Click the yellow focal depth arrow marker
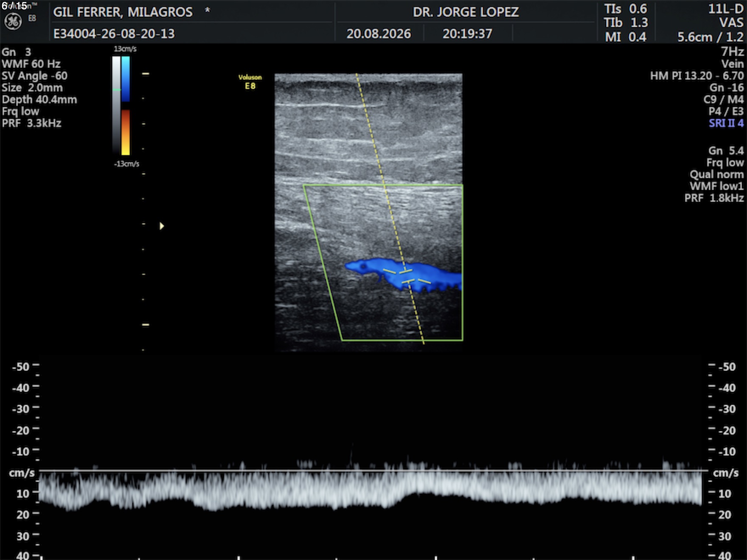 pyautogui.click(x=162, y=226)
